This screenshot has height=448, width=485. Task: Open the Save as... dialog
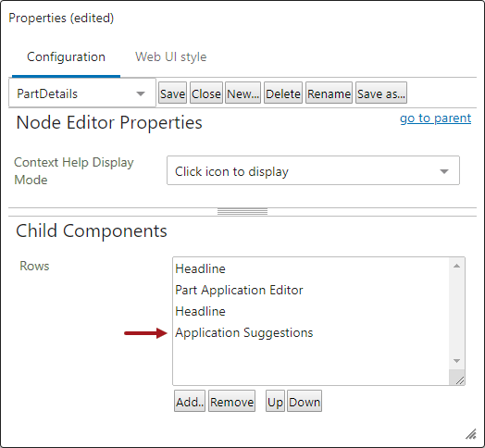381,93
